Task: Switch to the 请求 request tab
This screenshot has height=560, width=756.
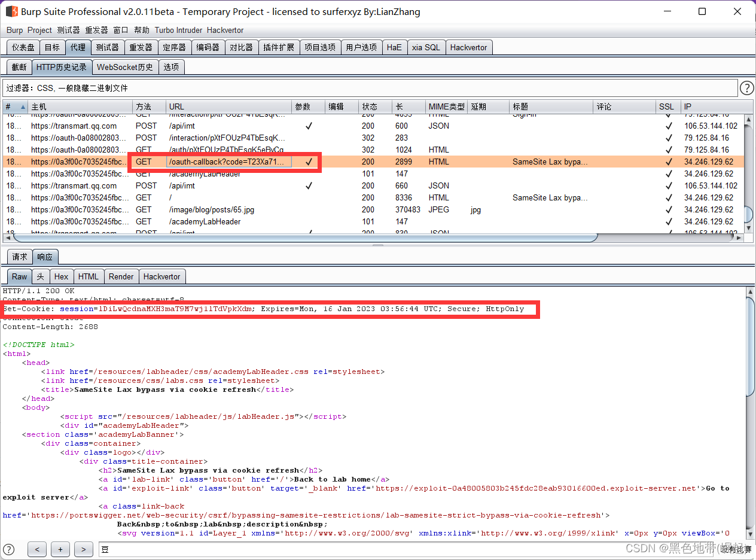Action: pos(20,257)
